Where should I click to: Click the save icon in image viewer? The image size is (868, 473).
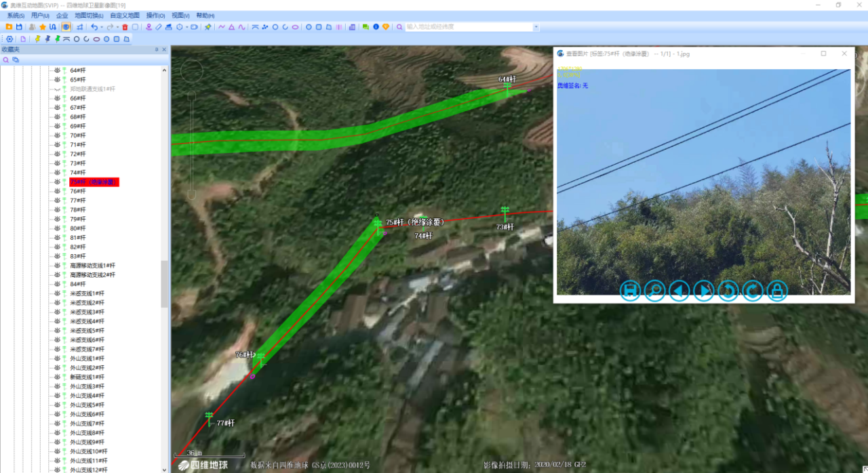pyautogui.click(x=630, y=291)
